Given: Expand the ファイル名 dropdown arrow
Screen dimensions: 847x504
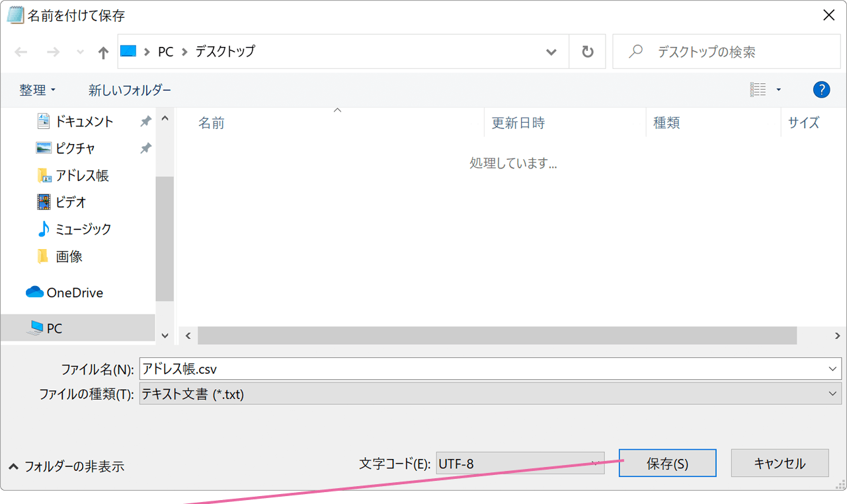Looking at the screenshot, I should (832, 369).
